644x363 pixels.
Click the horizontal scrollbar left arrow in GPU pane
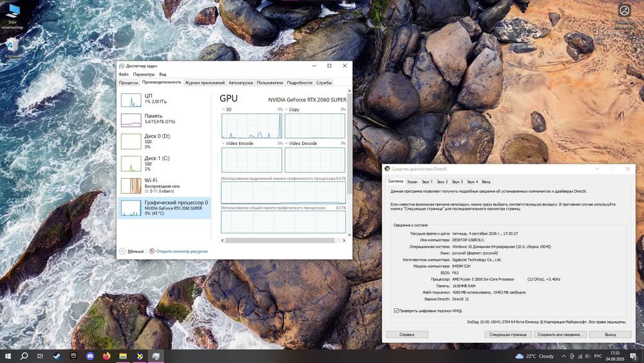tap(223, 240)
